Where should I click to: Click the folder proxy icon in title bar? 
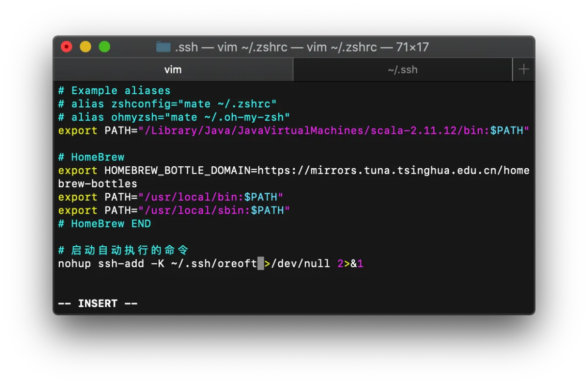point(163,47)
